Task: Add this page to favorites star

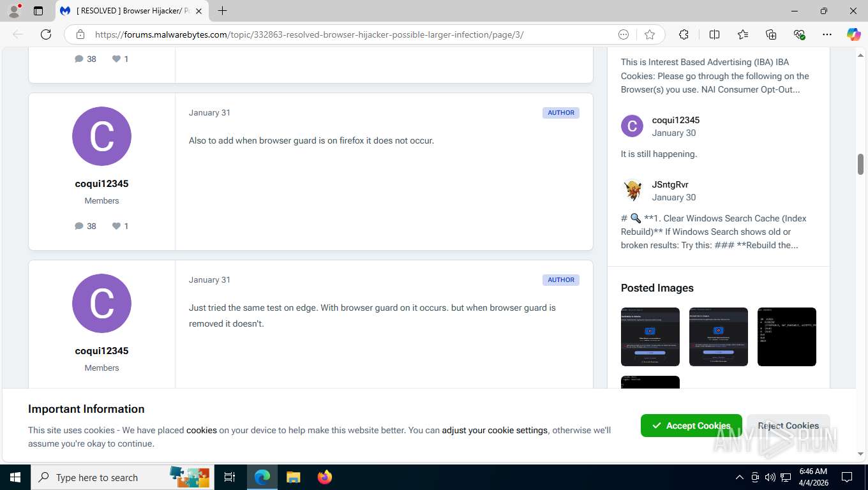Action: click(x=650, y=34)
